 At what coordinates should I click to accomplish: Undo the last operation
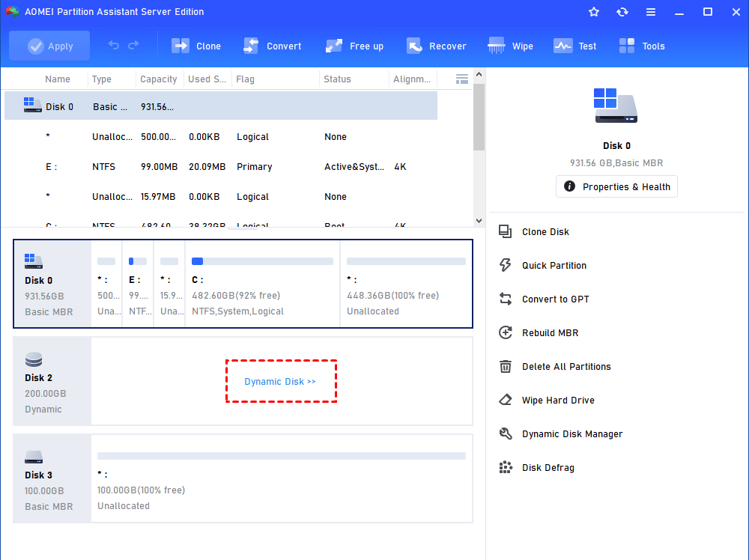[x=114, y=46]
